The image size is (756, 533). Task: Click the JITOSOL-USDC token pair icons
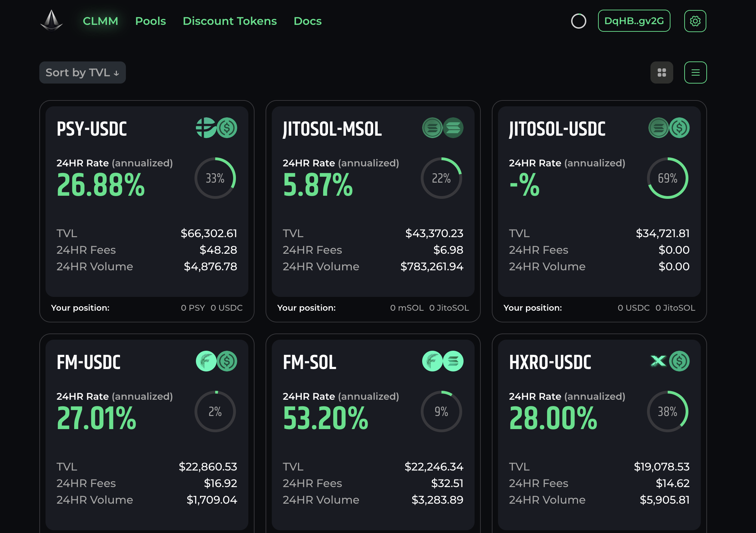coord(669,128)
